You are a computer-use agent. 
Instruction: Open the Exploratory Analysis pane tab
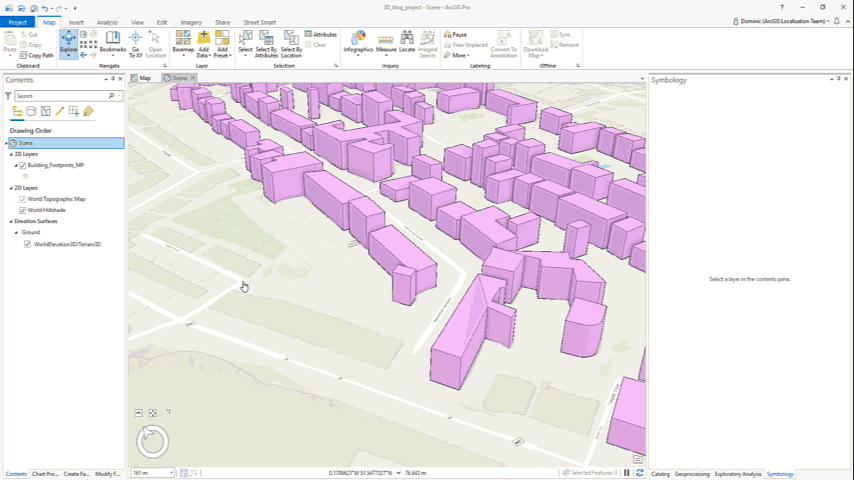point(738,474)
